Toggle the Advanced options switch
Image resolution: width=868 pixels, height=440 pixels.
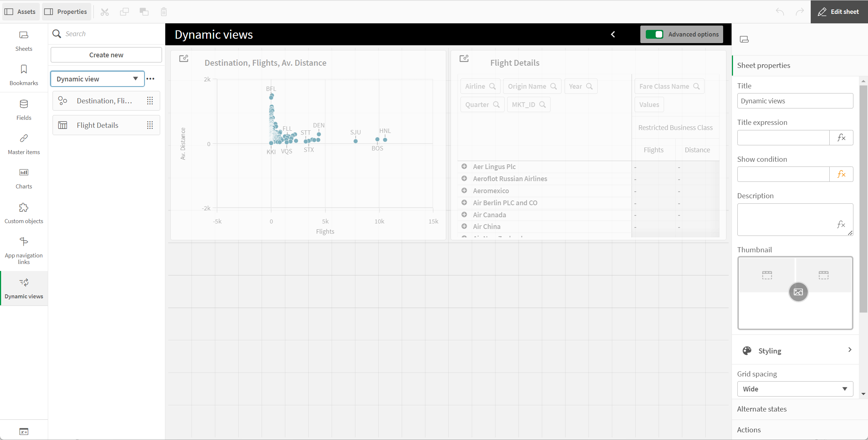pos(654,35)
